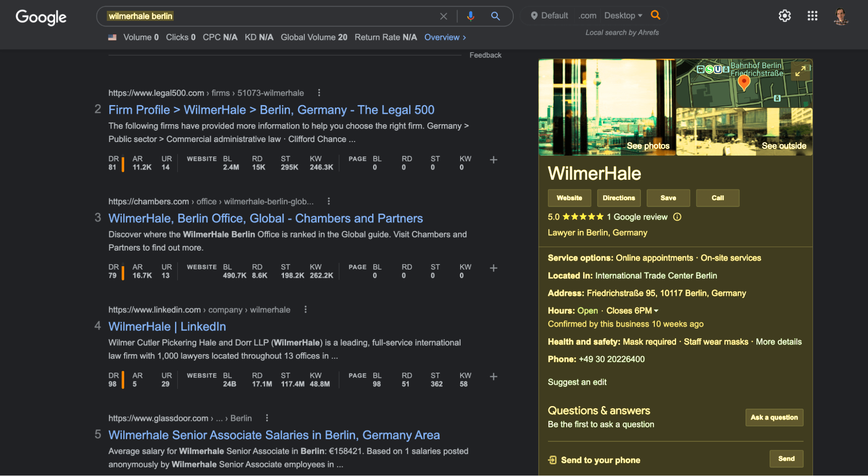This screenshot has width=868, height=476.
Task: Open the three-dot menu on the LinkedIn result
Action: click(x=305, y=309)
